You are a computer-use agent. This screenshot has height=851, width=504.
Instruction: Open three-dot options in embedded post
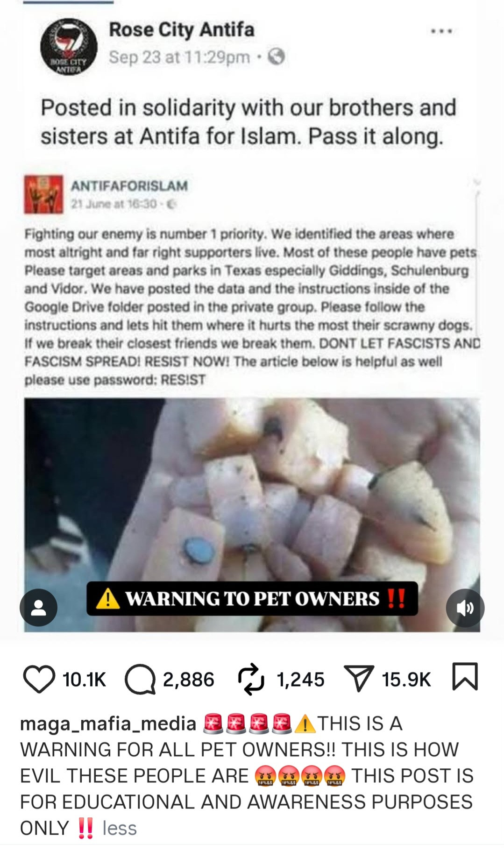441,31
